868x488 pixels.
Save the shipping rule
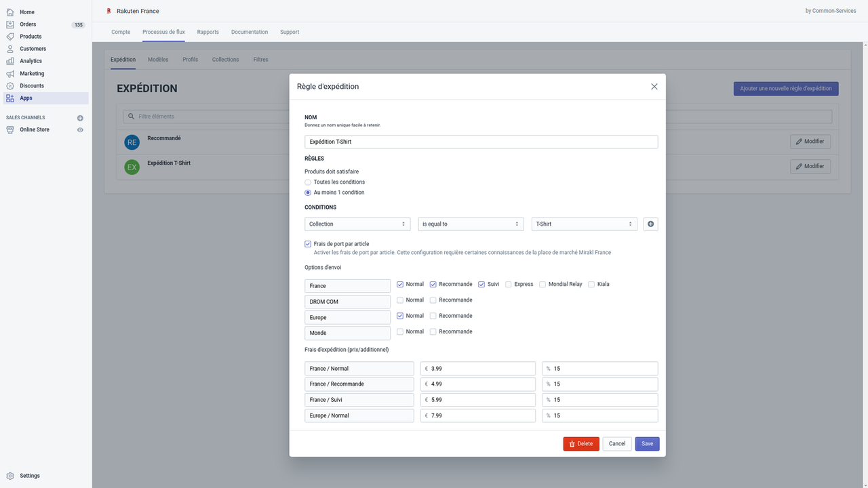[x=648, y=444]
